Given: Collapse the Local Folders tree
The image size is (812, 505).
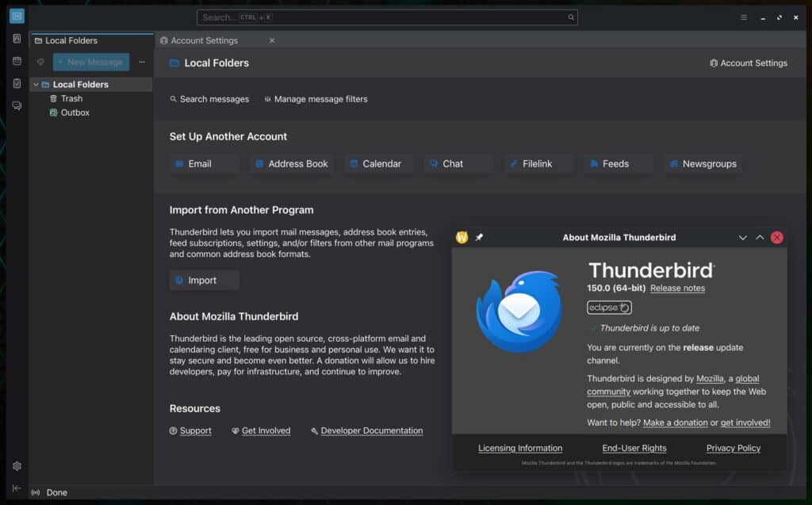Looking at the screenshot, I should click(x=36, y=84).
